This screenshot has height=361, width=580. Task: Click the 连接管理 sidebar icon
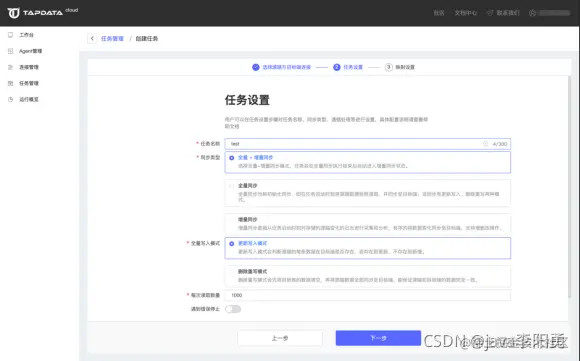[10, 67]
